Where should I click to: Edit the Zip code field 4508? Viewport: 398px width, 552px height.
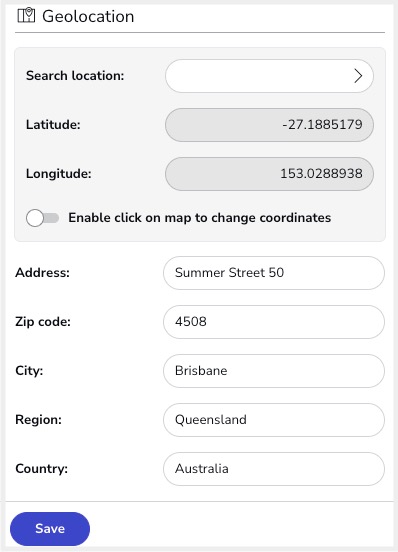click(x=274, y=322)
